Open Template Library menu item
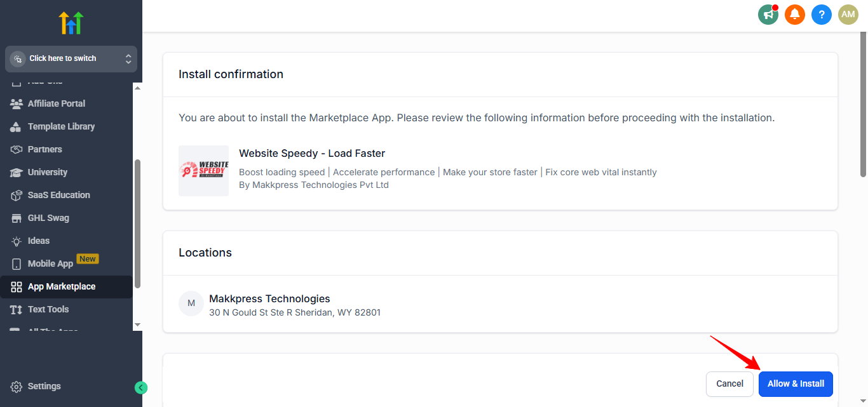Screen dimensions: 868x407 click(x=66, y=126)
